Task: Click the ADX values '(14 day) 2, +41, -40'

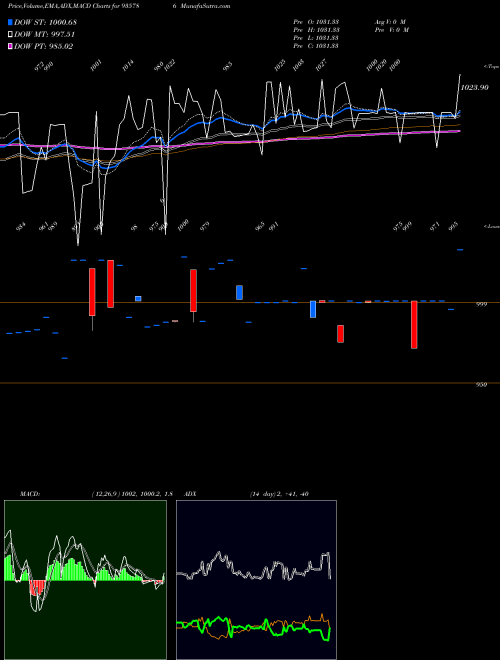Action: [x=279, y=494]
